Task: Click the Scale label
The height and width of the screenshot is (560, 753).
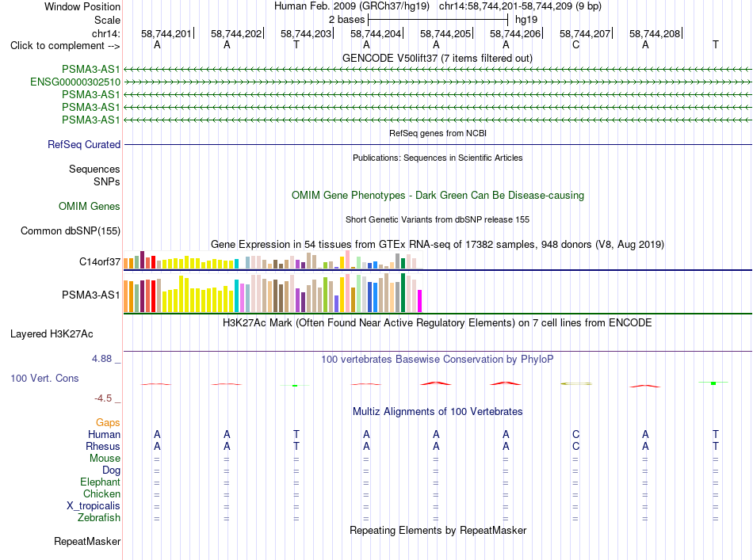Action: pyautogui.click(x=107, y=20)
